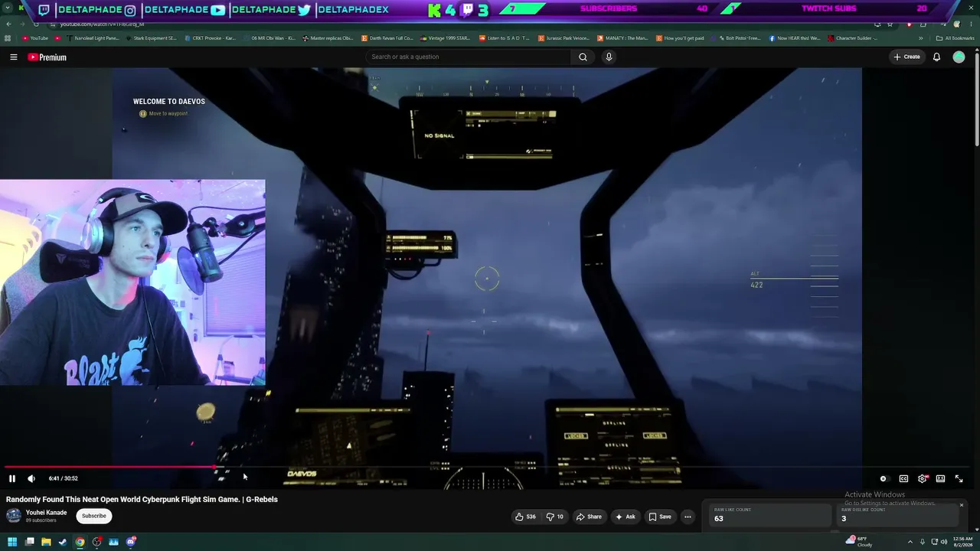Open the Bolt Pistol bookmark
Viewport: 980px width, 551px height.
[x=737, y=38]
